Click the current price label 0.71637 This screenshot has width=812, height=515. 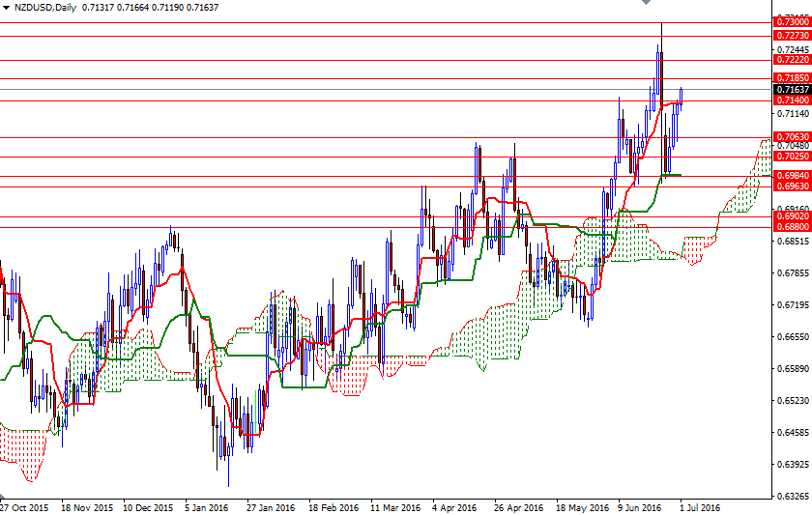coord(792,90)
